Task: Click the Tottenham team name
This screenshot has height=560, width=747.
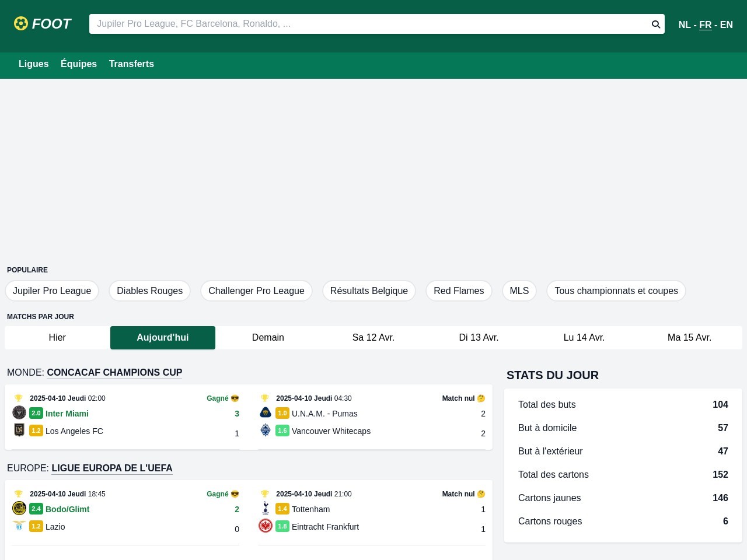Action: [310, 509]
